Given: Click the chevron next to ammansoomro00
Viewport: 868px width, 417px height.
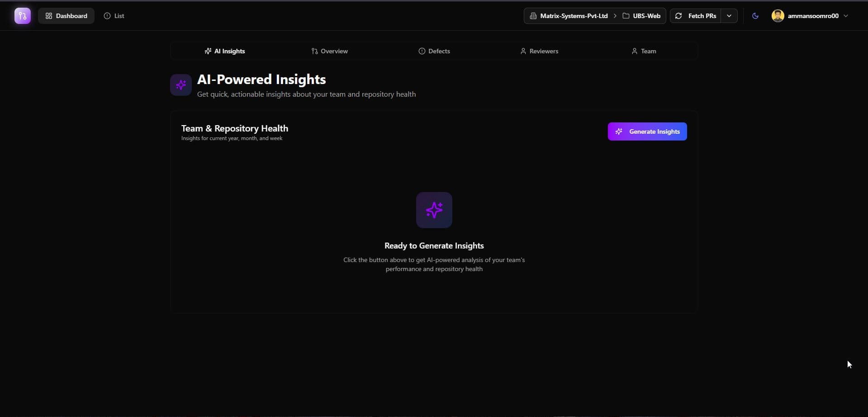Looking at the screenshot, I should (x=846, y=16).
